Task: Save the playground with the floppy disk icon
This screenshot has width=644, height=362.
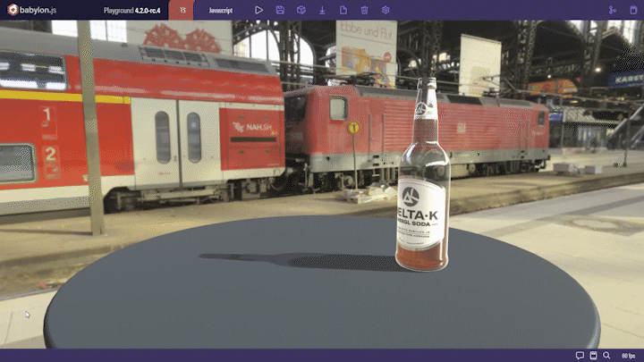Action: [x=280, y=10]
